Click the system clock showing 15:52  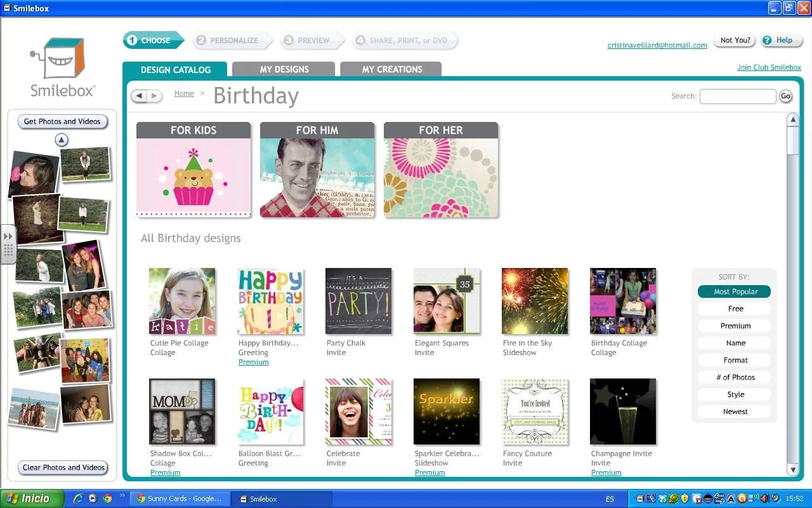pos(794,498)
